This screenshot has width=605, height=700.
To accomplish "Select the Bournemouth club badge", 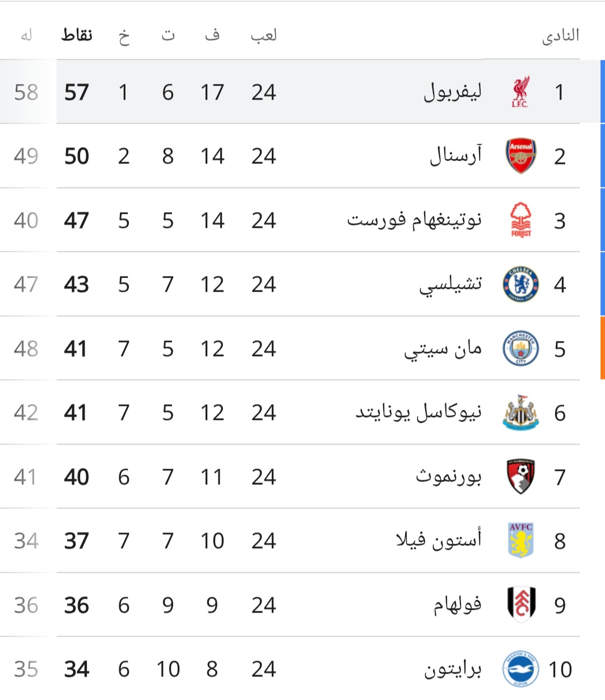I will tap(521, 477).
